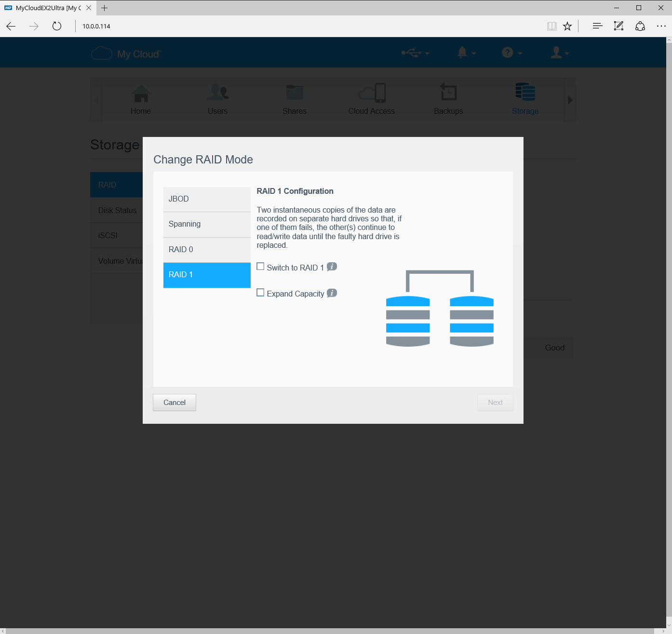Viewport: 672px width, 634px height.
Task: Open the Backups icon
Action: [448, 93]
